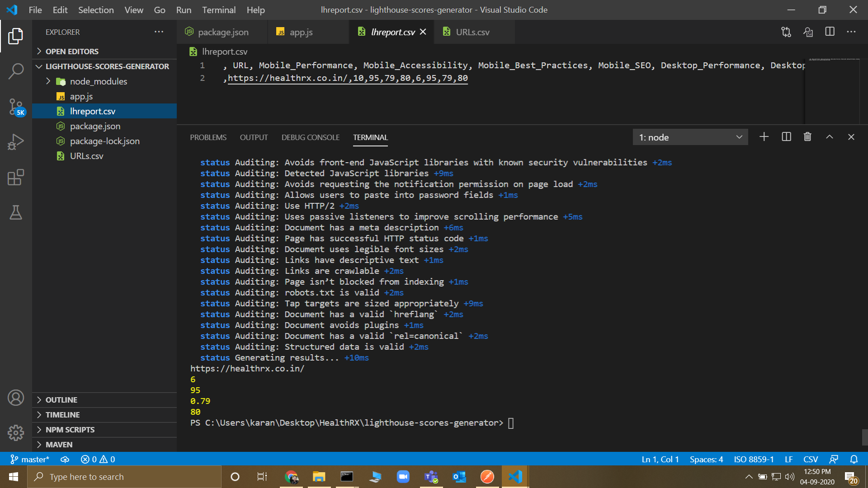Open the Run and Debug view

coord(16,142)
